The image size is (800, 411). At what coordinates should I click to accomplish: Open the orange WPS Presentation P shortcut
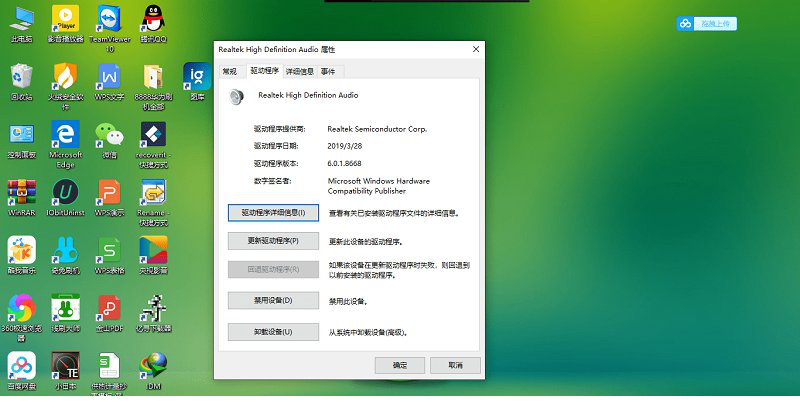(109, 198)
